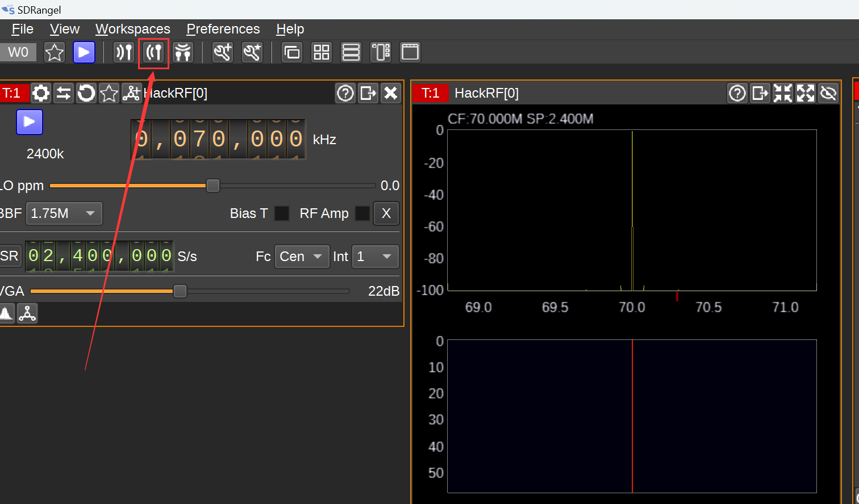Toggle the Bias T checkbox
Screen dimensions: 859x504
(282, 213)
